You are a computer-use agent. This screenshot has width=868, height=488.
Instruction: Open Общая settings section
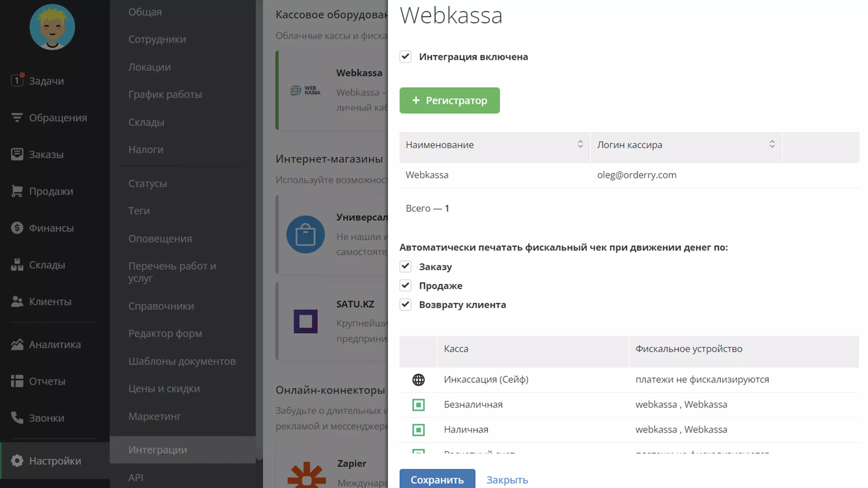[145, 12]
